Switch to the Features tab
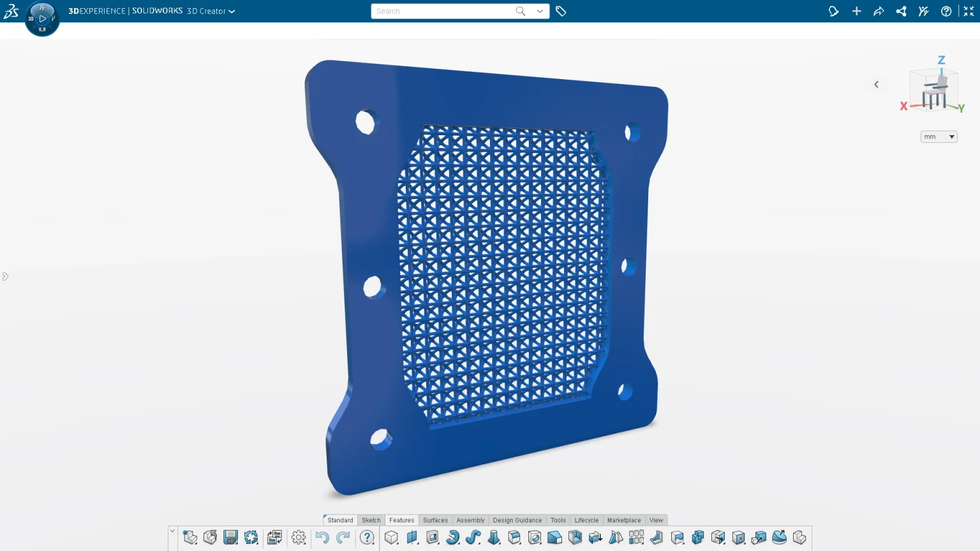This screenshot has width=980, height=551. coord(401,520)
